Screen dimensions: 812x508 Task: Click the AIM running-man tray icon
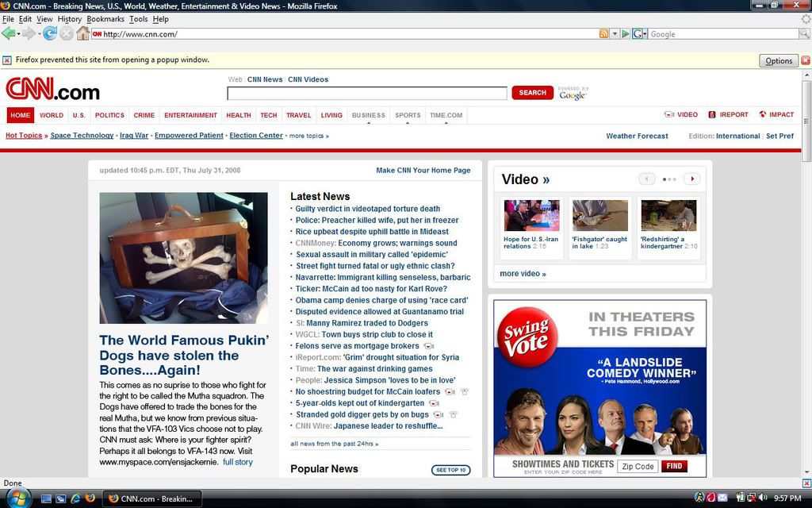click(x=699, y=498)
